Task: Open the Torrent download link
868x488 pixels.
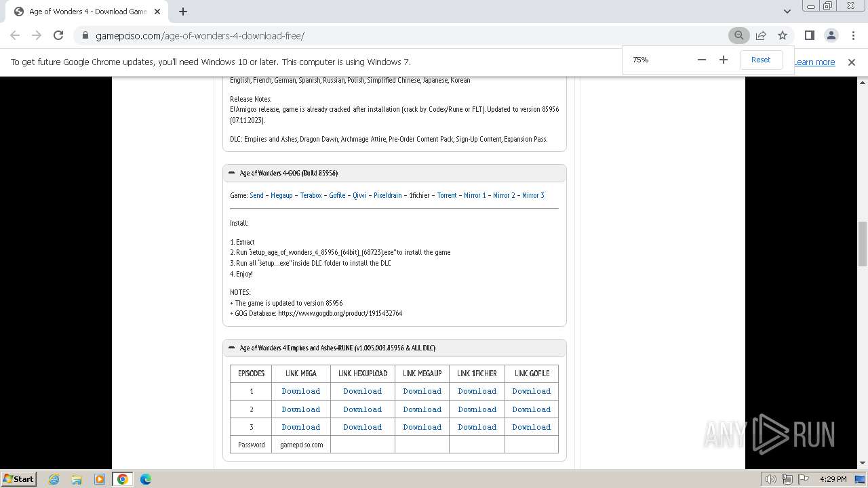Action: (x=447, y=195)
